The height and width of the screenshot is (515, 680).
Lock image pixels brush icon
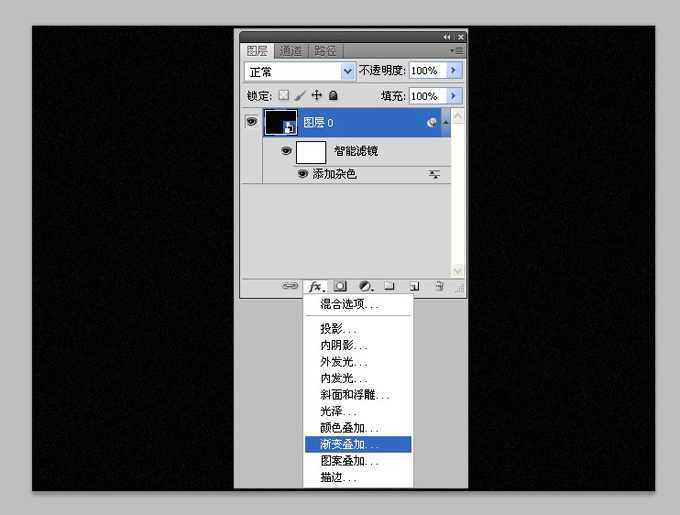coord(300,95)
